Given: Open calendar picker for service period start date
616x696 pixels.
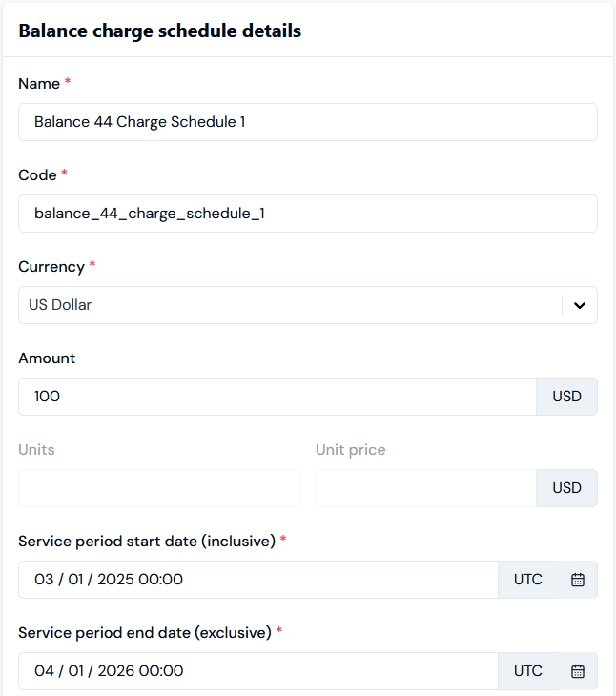Looking at the screenshot, I should coord(577,580).
